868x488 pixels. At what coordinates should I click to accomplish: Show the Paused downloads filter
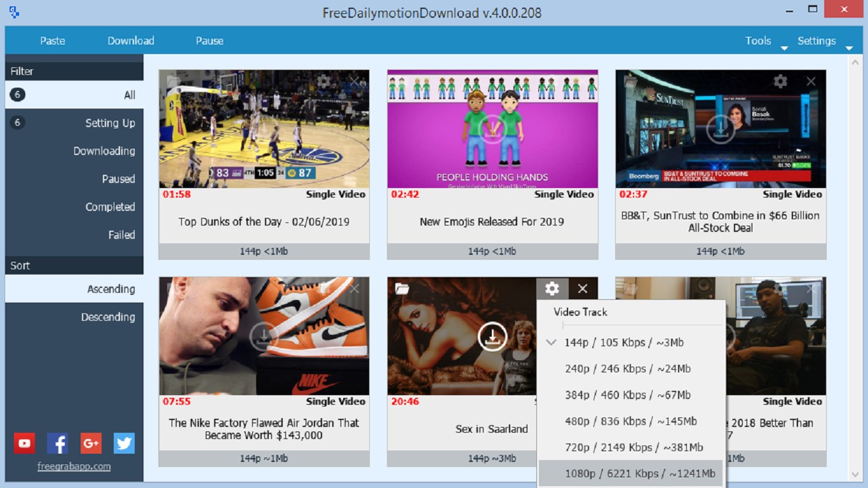coord(74,179)
